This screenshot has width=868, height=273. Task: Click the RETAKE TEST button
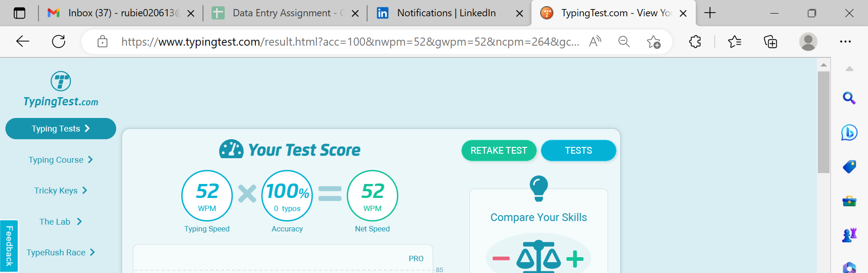[x=499, y=151]
